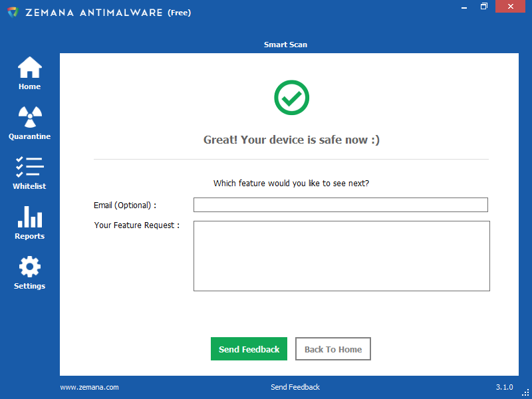This screenshot has height=399, width=532.
Task: Open Reports via the bar chart icon
Action: click(x=29, y=217)
